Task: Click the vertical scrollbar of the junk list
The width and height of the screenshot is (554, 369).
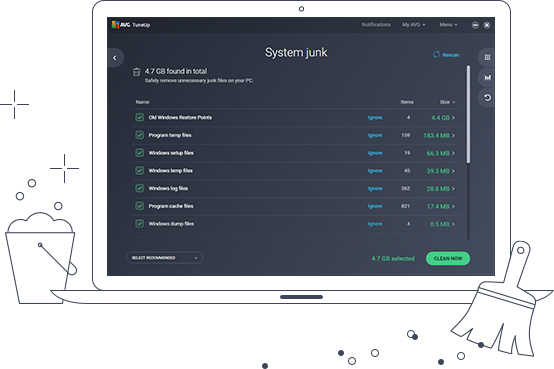Action: tap(468, 114)
